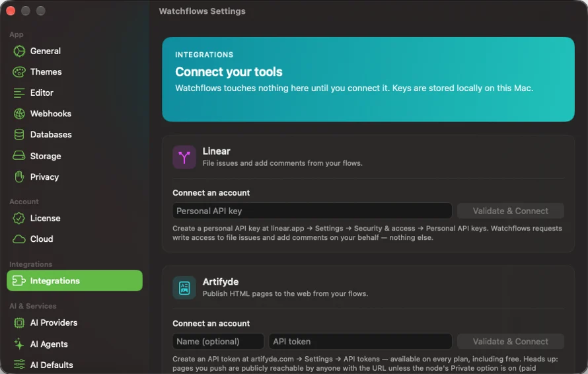This screenshot has height=374, width=588.
Task: Click the Artifyde card title
Action: tap(221, 281)
